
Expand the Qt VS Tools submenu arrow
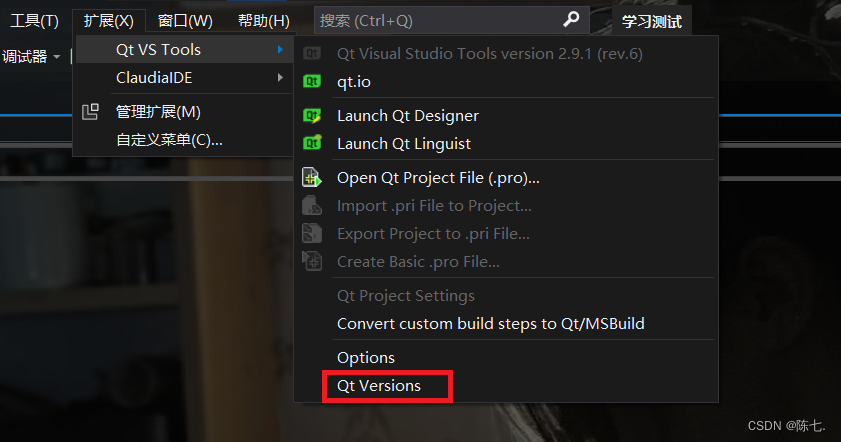click(x=280, y=49)
